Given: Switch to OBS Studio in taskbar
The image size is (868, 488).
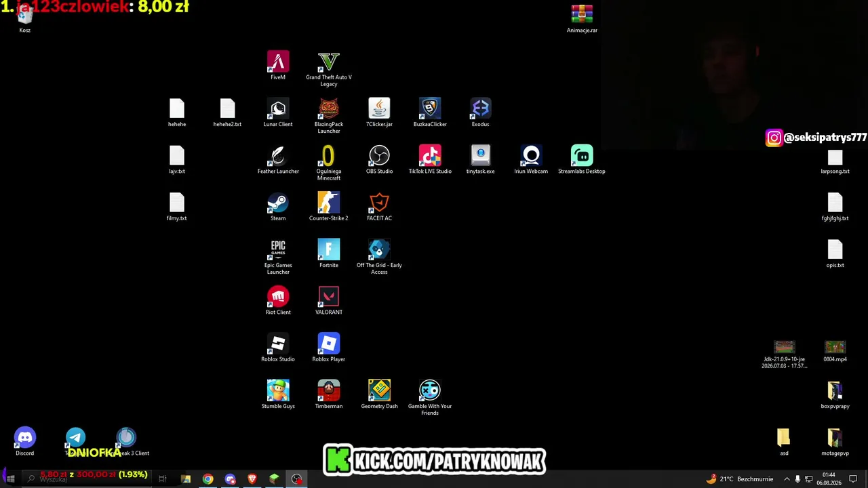Looking at the screenshot, I should point(296,479).
